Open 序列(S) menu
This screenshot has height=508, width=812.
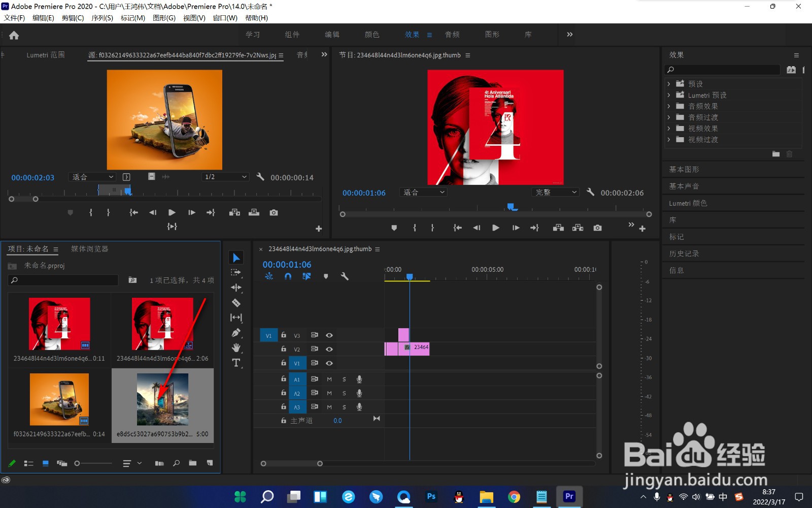point(102,18)
